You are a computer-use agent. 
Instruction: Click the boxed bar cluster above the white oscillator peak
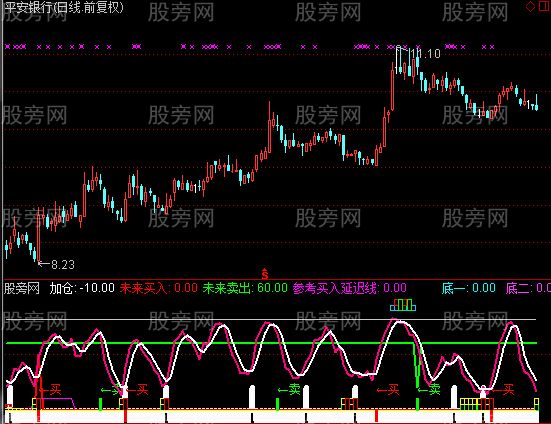(403, 305)
